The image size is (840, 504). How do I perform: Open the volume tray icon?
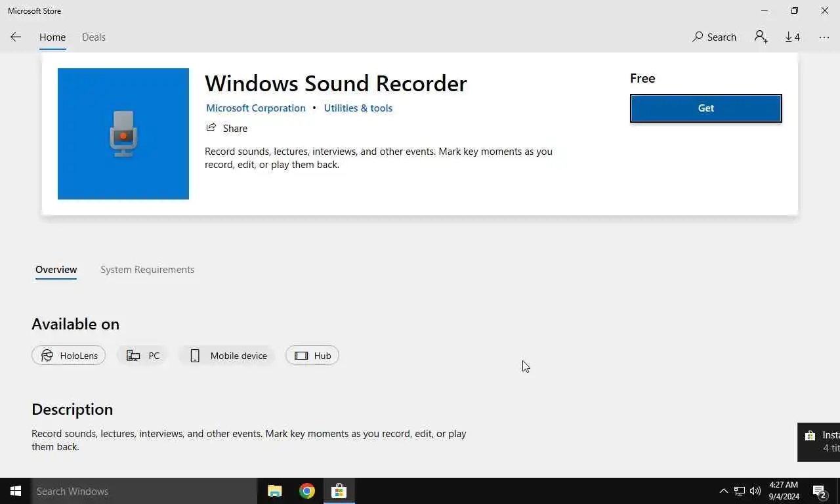tap(755, 491)
